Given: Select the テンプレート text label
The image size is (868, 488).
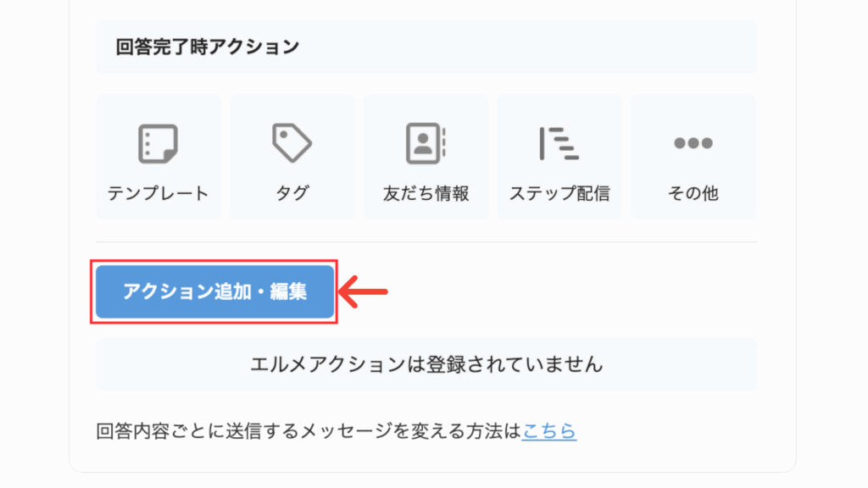Looking at the screenshot, I should click(158, 193).
